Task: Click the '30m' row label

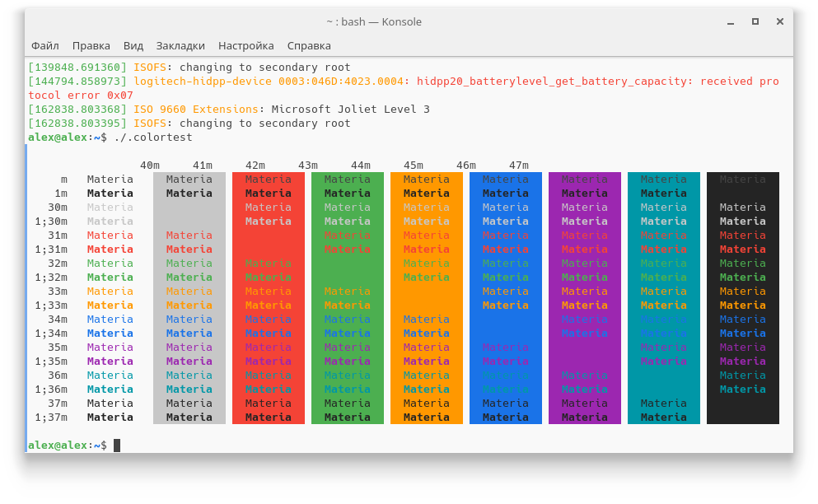Action: point(58,208)
